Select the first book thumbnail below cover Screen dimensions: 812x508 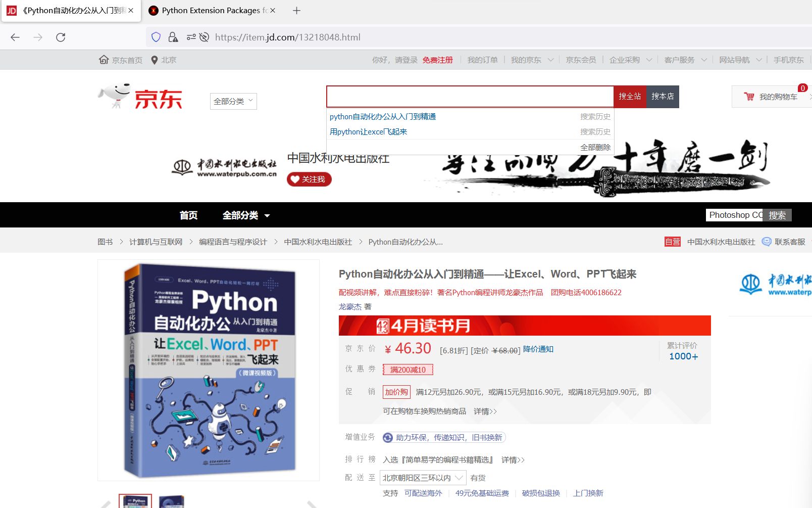click(135, 501)
